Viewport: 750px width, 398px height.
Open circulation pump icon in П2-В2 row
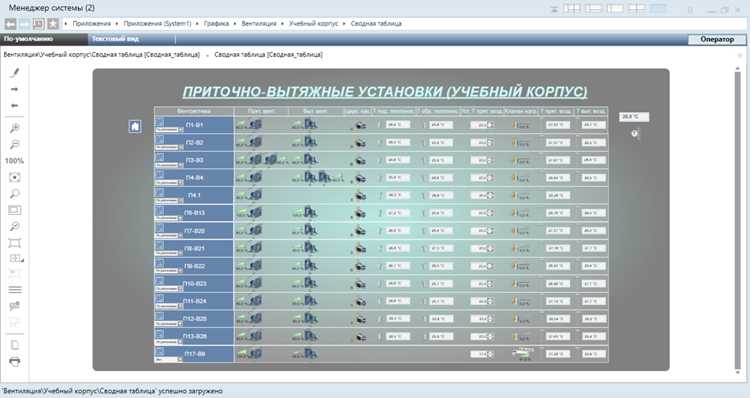(x=360, y=143)
